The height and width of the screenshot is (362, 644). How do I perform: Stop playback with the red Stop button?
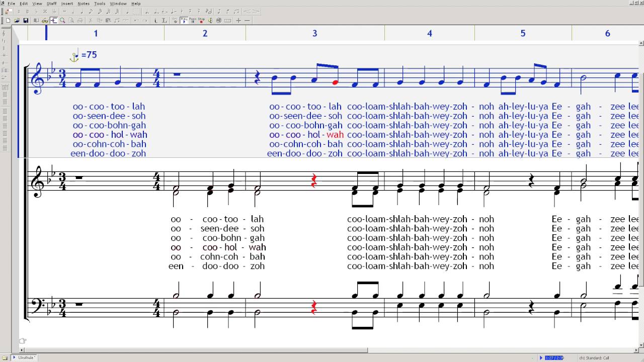(201, 21)
